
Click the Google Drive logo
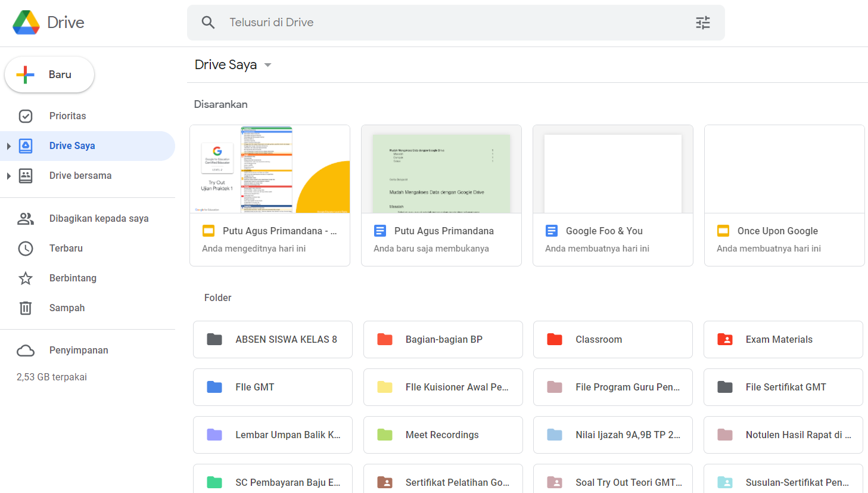(x=26, y=23)
